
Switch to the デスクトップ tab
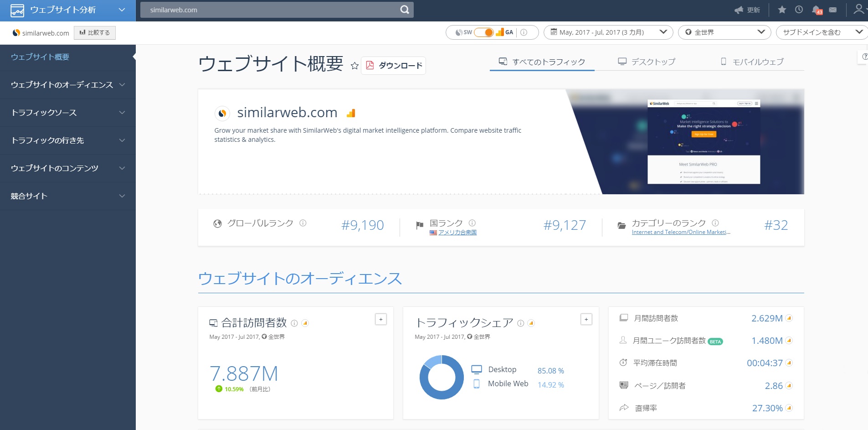pyautogui.click(x=647, y=62)
